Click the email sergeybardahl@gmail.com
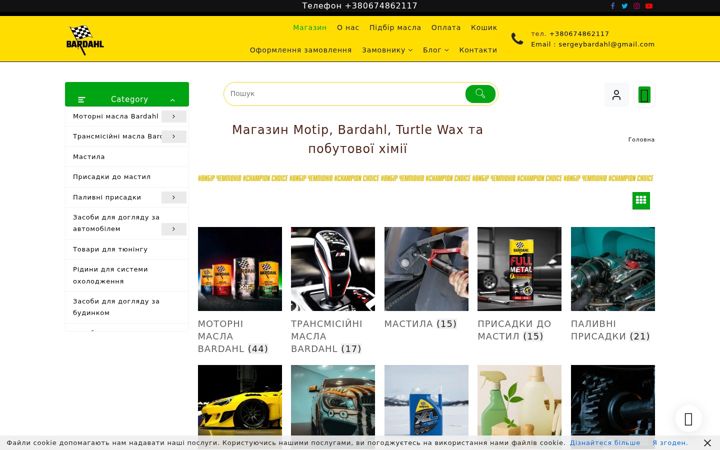Image resolution: width=720 pixels, height=450 pixels. pos(606,44)
